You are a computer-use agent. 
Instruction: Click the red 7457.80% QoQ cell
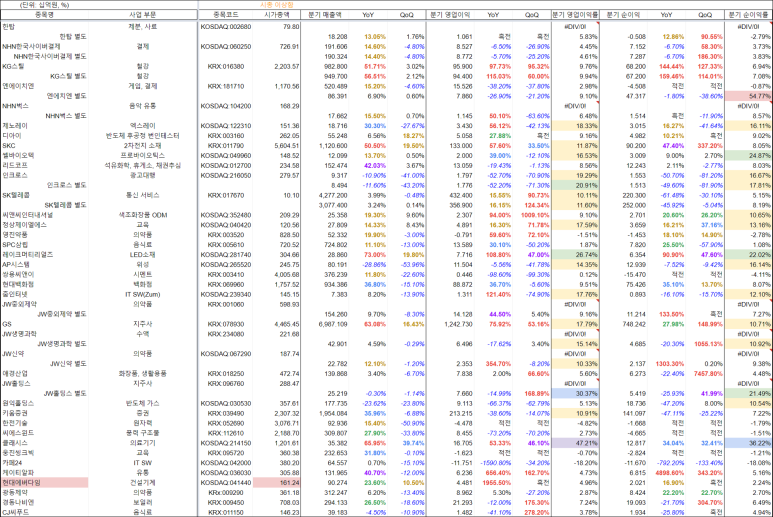[708, 374]
